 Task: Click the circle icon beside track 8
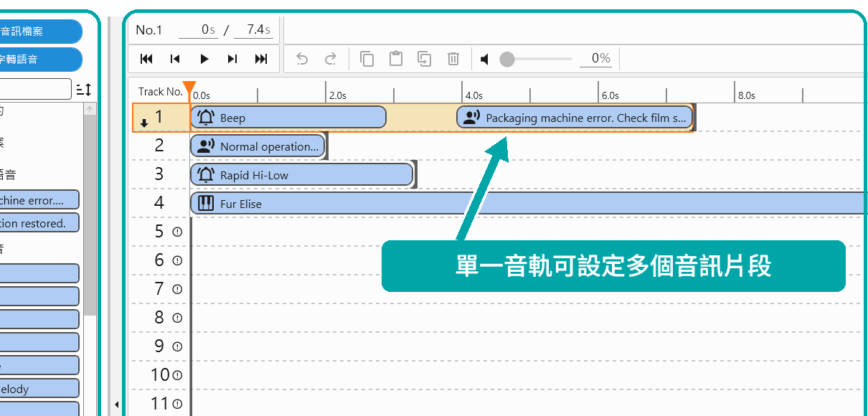pos(177,318)
